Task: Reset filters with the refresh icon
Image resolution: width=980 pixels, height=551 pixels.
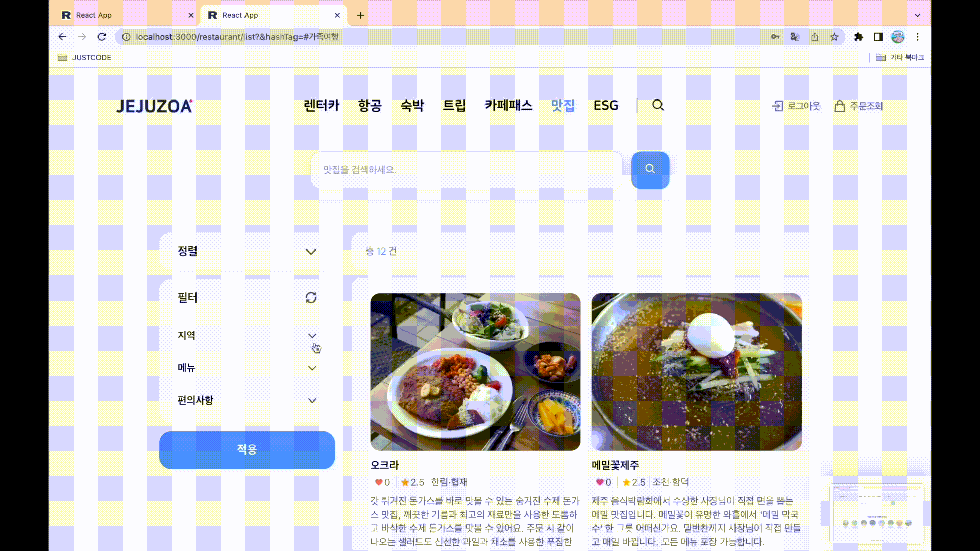Action: pos(311,297)
